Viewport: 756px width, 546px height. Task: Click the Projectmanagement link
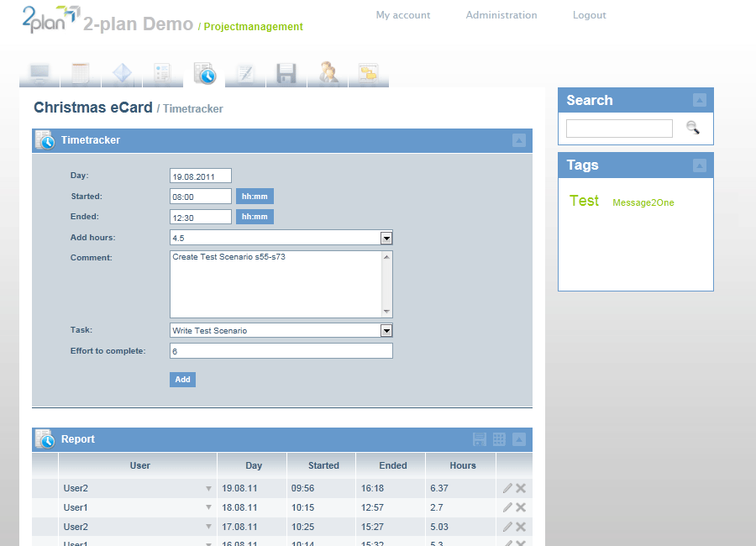coord(253,27)
